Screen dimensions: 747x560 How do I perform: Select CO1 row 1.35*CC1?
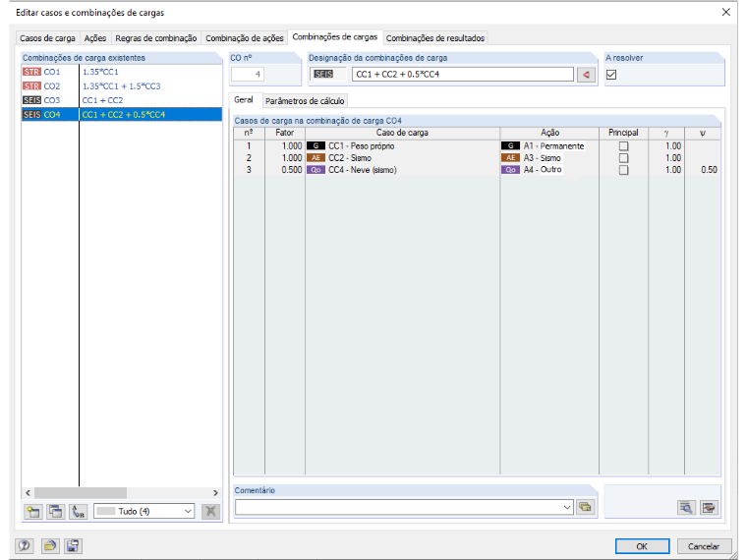122,72
